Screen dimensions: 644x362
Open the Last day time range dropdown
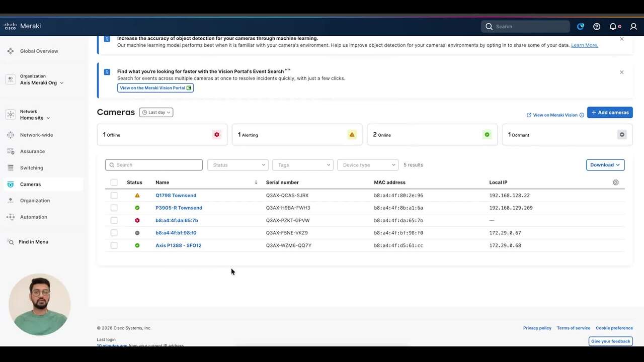[156, 113]
